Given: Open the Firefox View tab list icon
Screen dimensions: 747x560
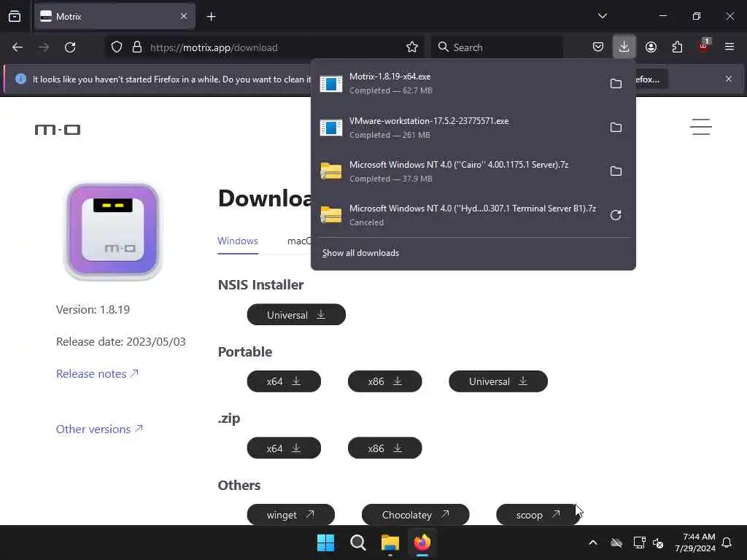Looking at the screenshot, I should (x=15, y=17).
